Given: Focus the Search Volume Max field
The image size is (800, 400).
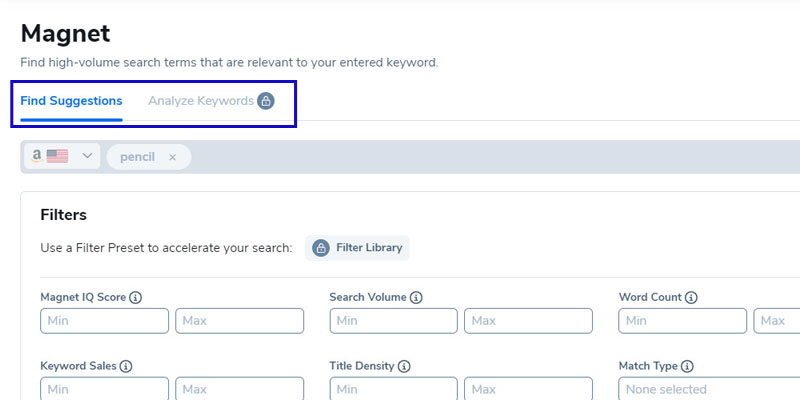Looking at the screenshot, I should tap(529, 321).
